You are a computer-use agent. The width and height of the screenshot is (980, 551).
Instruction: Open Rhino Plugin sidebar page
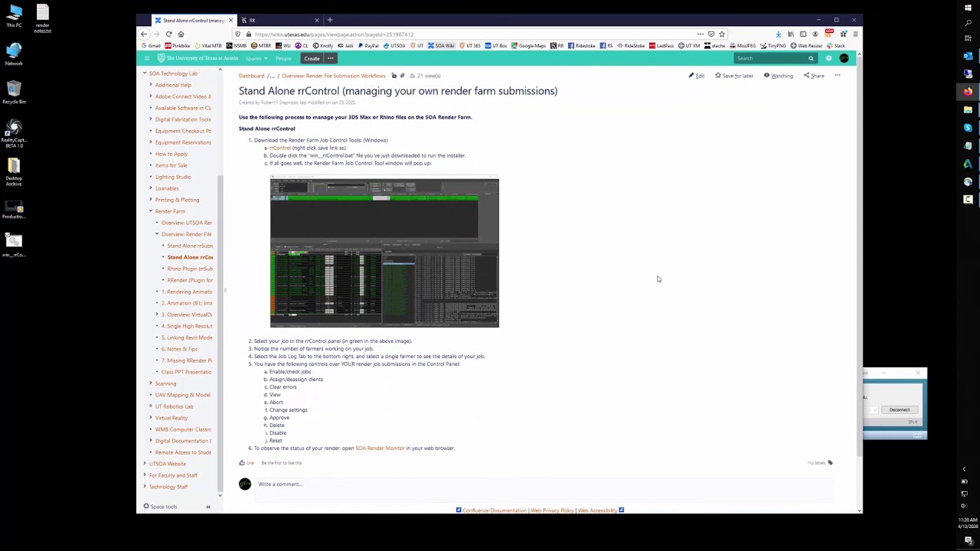(x=190, y=269)
